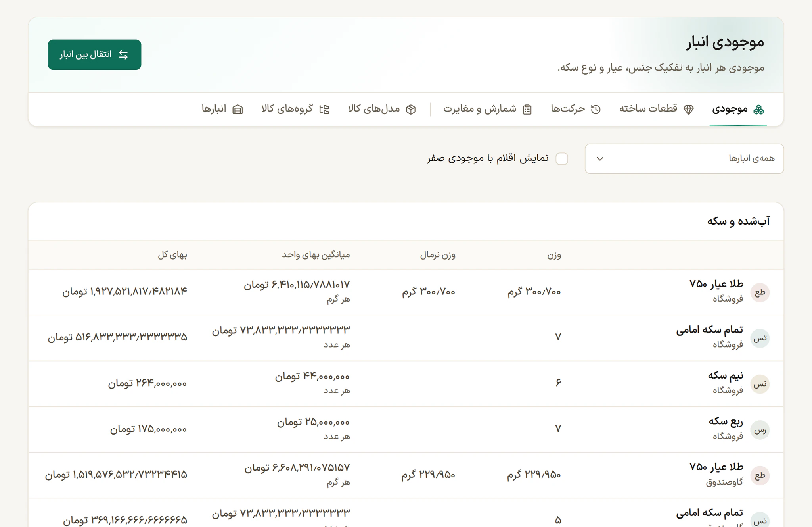812x527 pixels.
Task: Click the بهای کل column header
Action: pyautogui.click(x=172, y=255)
